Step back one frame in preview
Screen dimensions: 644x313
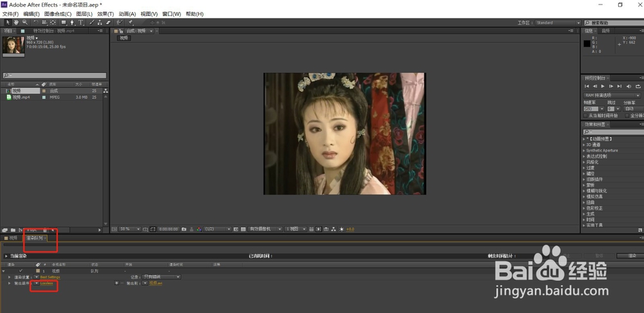[594, 86]
